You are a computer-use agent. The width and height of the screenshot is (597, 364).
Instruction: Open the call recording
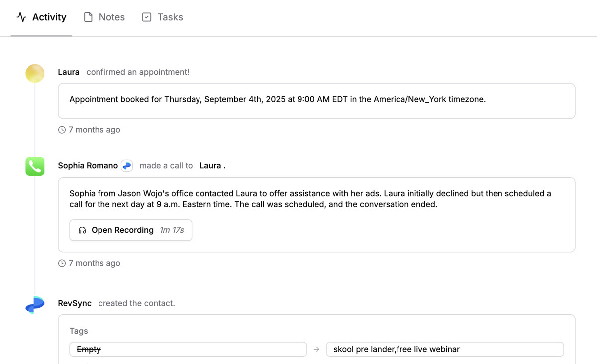point(122,230)
